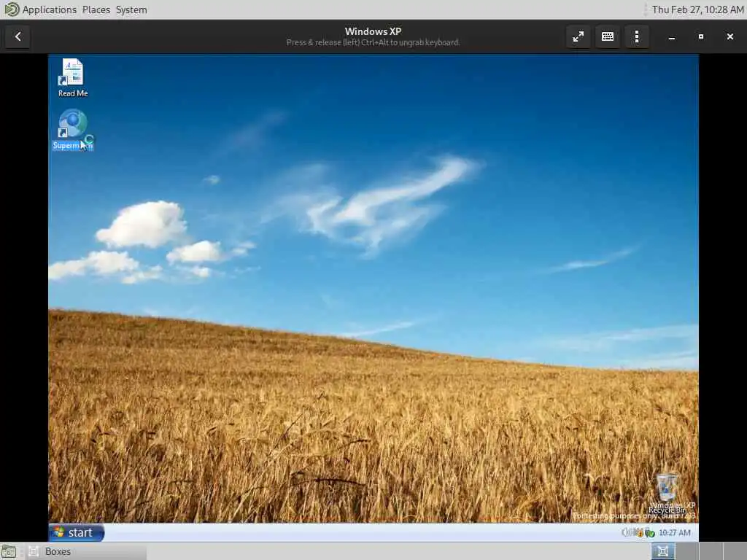Screen dimensions: 747x560
Task: Switch to the second workspace
Action: [686, 551]
